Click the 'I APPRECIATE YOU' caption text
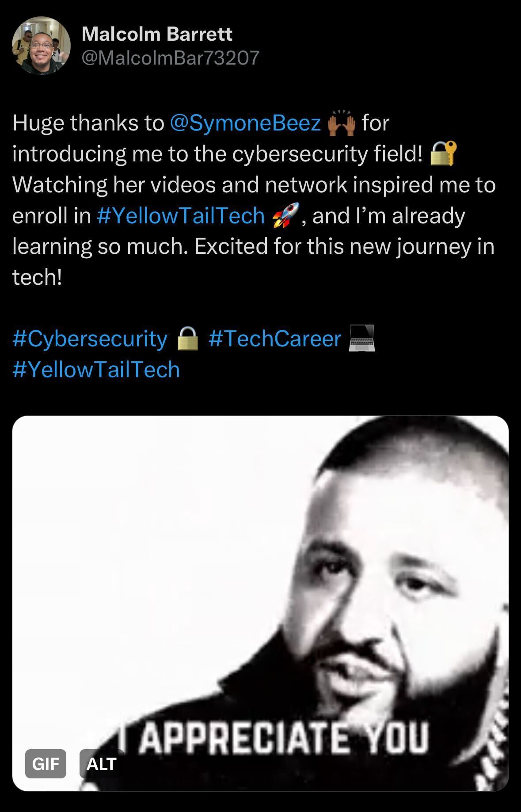521x812 pixels. click(x=274, y=737)
